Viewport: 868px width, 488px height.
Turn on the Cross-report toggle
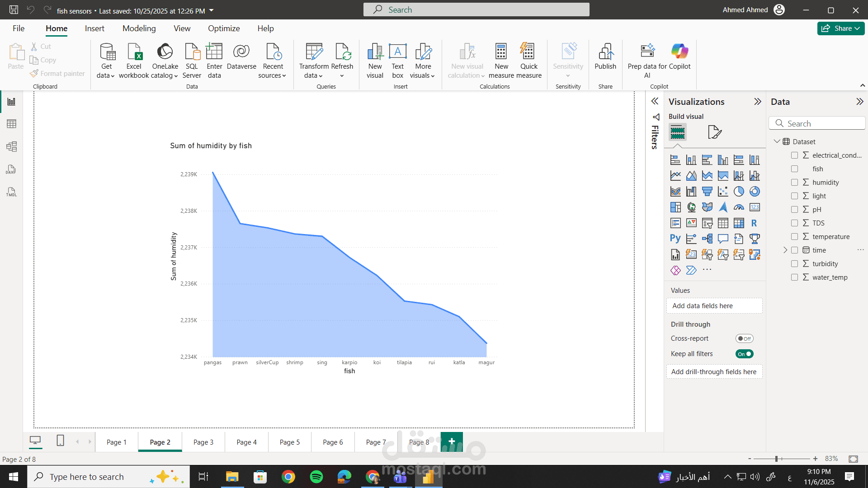pyautogui.click(x=744, y=338)
